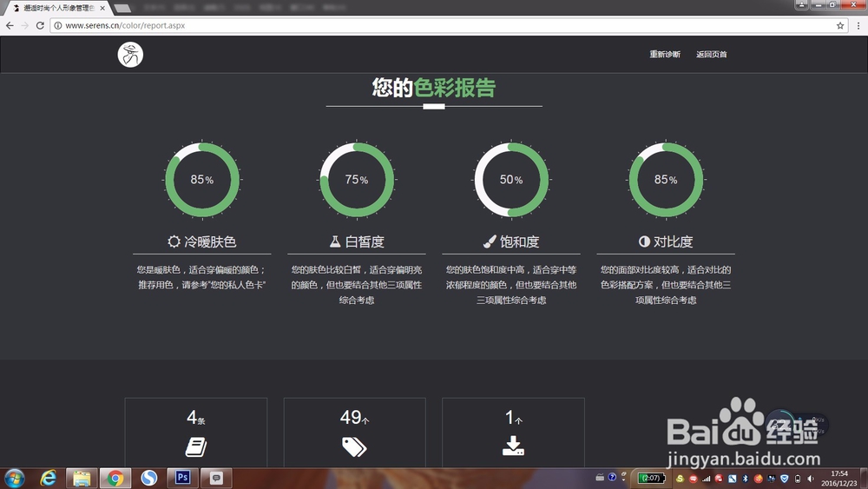868x489 pixels.
Task: Go back with the browser back arrow
Action: coord(10,25)
